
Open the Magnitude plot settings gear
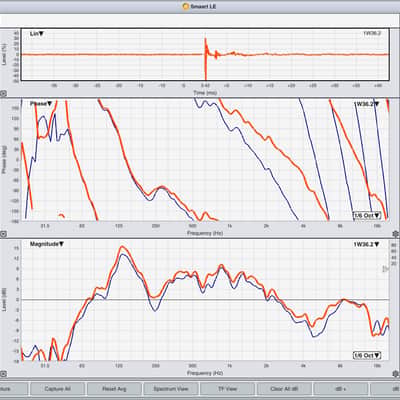click(x=396, y=374)
